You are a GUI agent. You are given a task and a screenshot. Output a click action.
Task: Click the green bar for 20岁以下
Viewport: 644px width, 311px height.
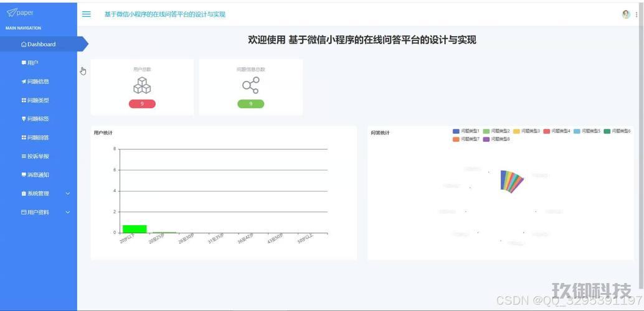(135, 229)
